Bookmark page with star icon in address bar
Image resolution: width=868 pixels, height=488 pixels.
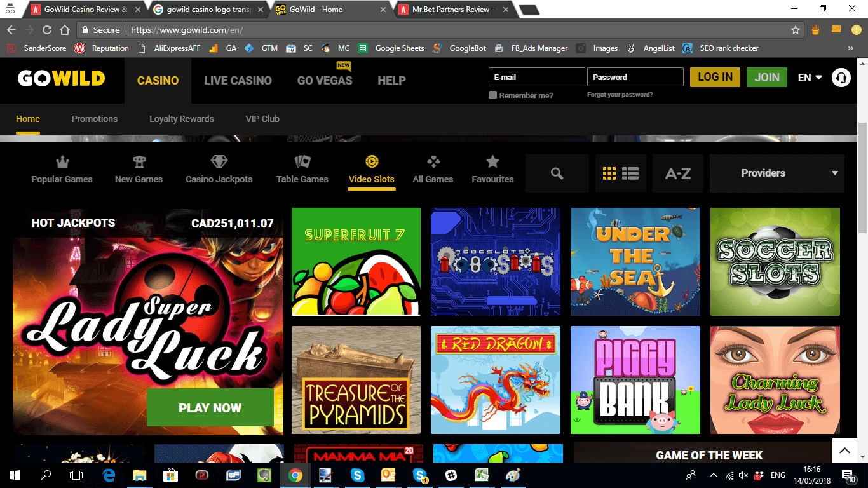pyautogui.click(x=795, y=30)
